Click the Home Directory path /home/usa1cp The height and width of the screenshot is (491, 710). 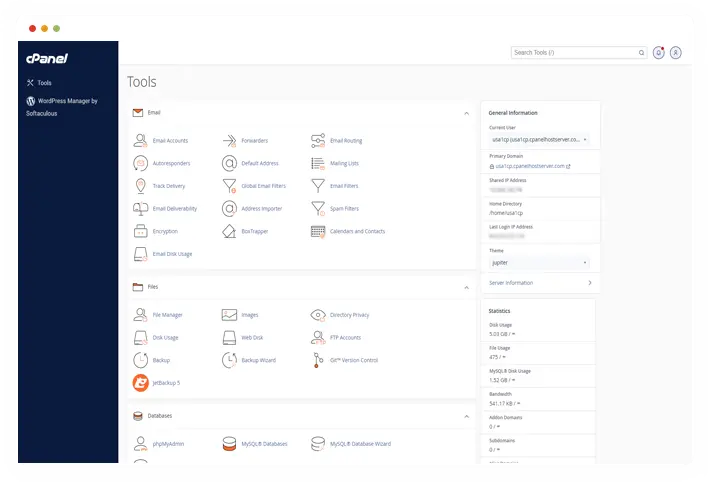(506, 213)
